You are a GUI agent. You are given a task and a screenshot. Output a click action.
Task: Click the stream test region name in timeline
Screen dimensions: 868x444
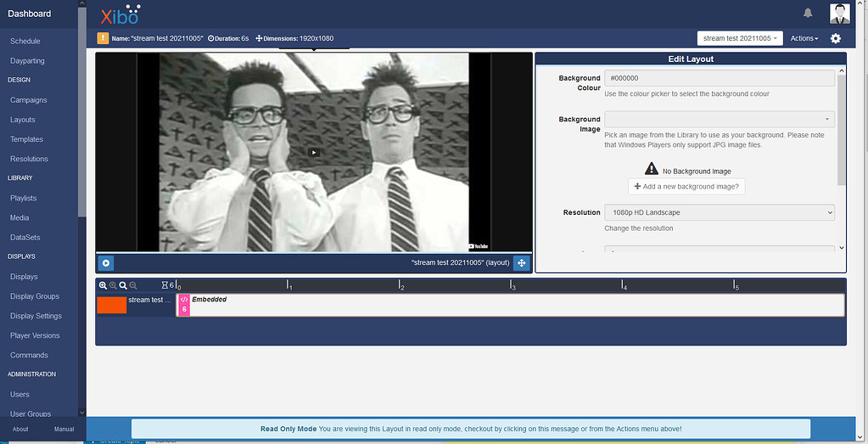click(150, 300)
